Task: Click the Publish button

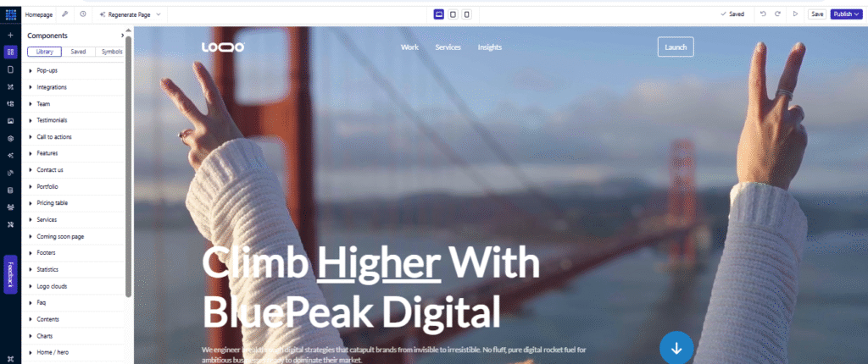Action: 847,14
